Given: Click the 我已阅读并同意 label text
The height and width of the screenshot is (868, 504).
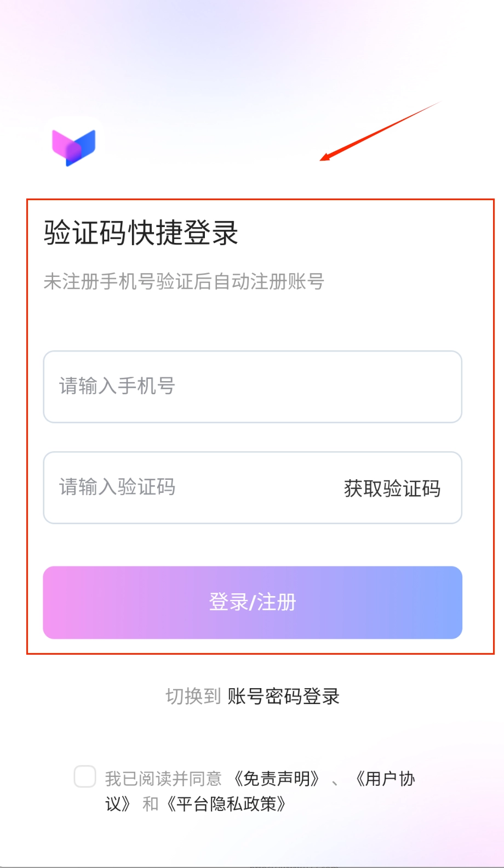Looking at the screenshot, I should pos(163,779).
